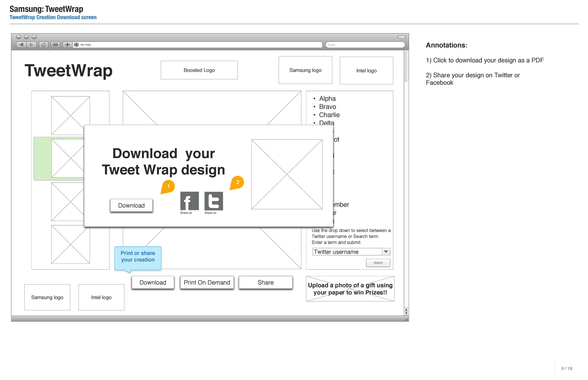Select the first thumbnail in left panel
588x380 pixels.
[70, 116]
